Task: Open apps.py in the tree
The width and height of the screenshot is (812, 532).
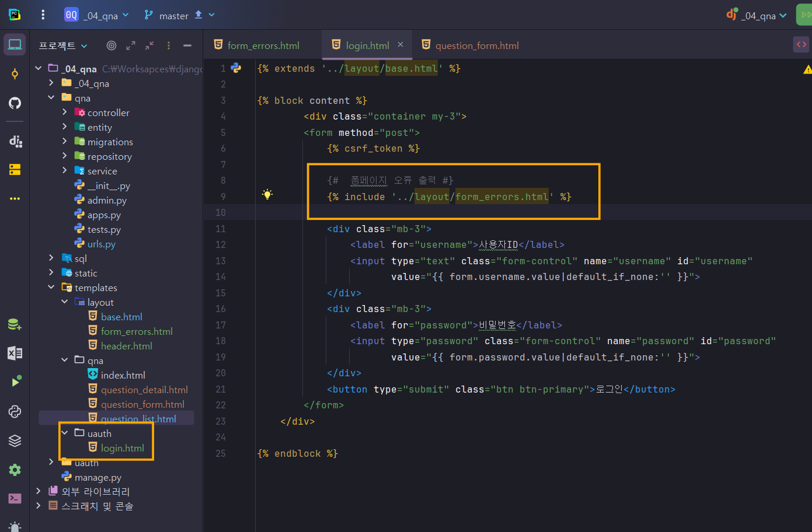Action: (104, 215)
